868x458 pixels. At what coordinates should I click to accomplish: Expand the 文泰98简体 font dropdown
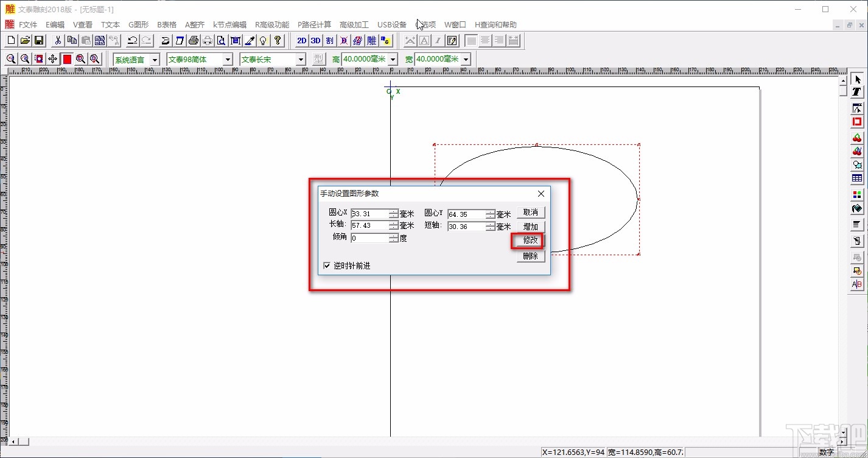click(x=228, y=59)
